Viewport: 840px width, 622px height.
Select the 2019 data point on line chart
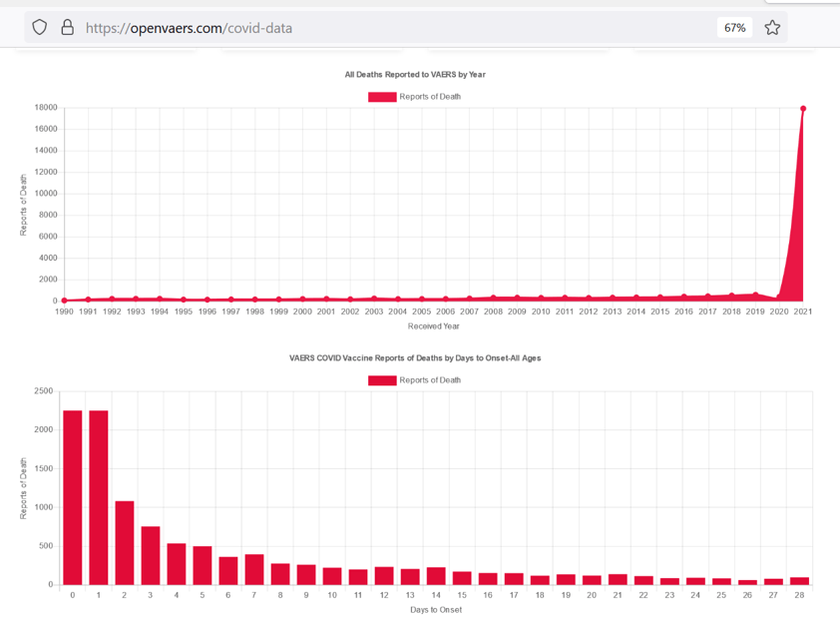tap(755, 295)
